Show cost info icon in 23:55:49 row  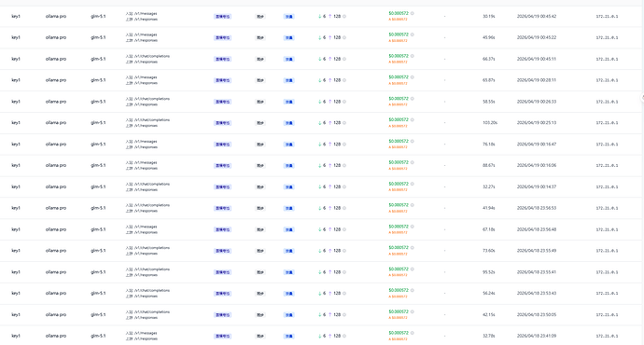[412, 248]
